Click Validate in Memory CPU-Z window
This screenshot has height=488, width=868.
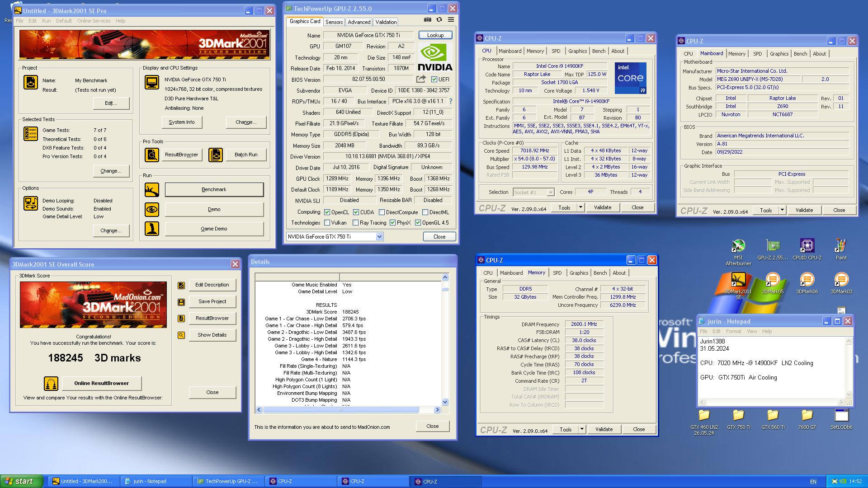(604, 429)
